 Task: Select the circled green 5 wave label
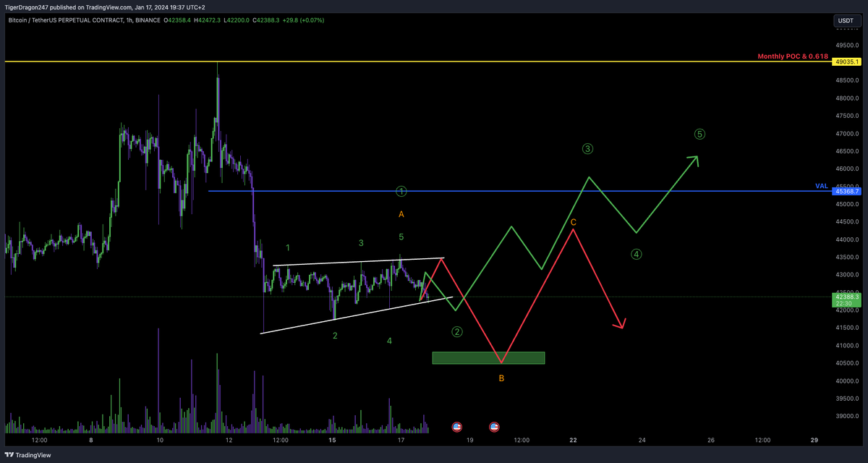pyautogui.click(x=699, y=134)
